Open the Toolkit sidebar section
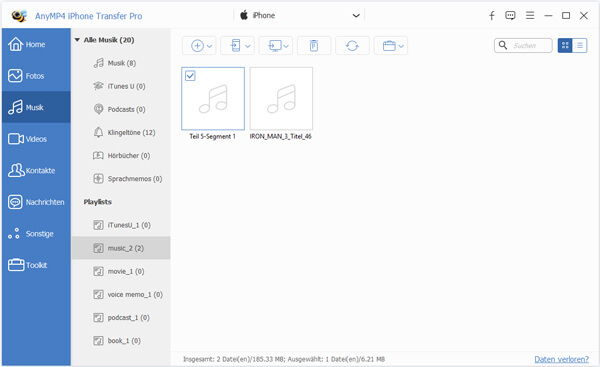 tap(36, 265)
